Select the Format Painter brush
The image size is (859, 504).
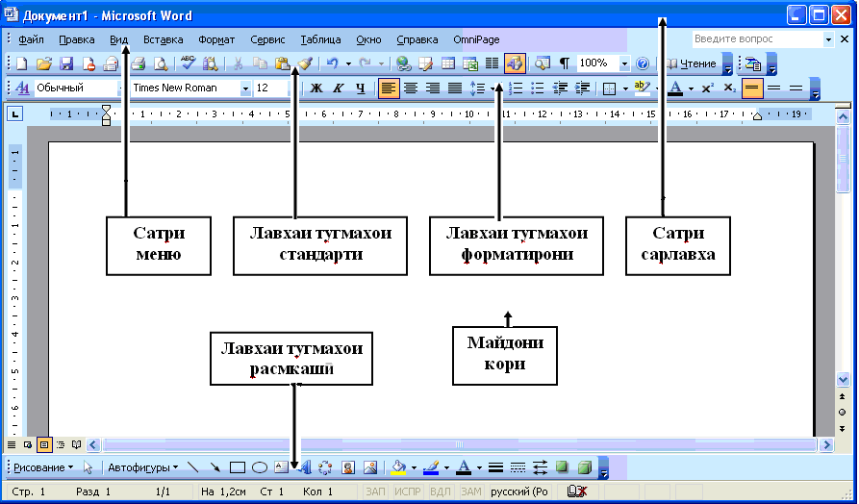click(x=305, y=63)
